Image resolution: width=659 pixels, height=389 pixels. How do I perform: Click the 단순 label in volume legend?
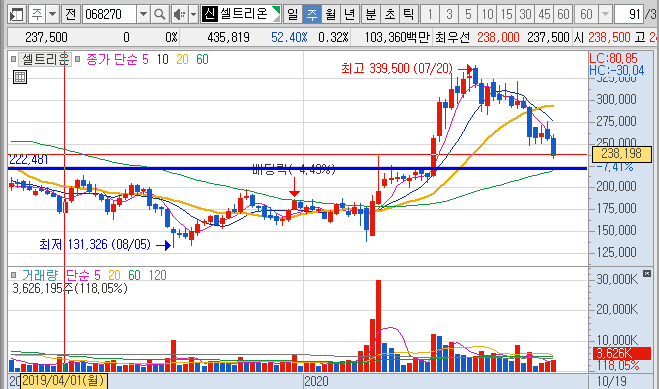coord(78,275)
